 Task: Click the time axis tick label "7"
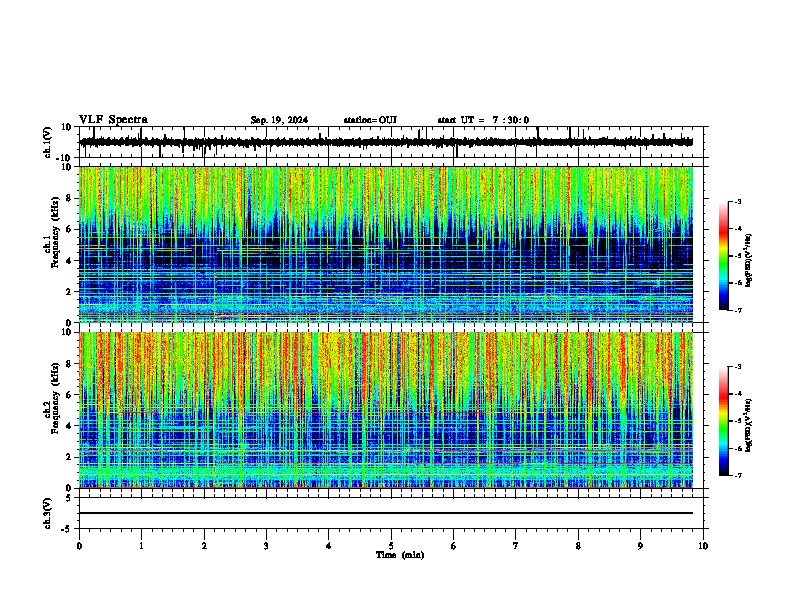(x=516, y=546)
